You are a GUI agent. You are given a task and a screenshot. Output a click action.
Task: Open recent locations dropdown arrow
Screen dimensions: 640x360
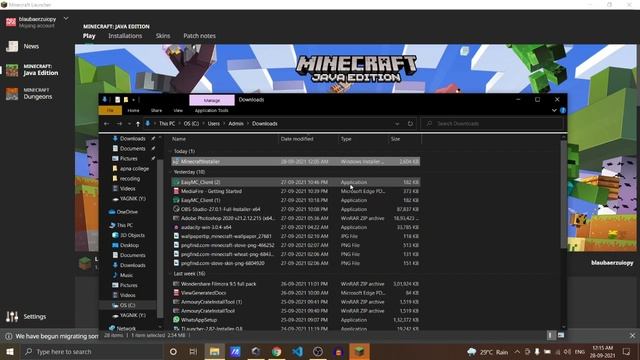pyautogui.click(x=129, y=124)
